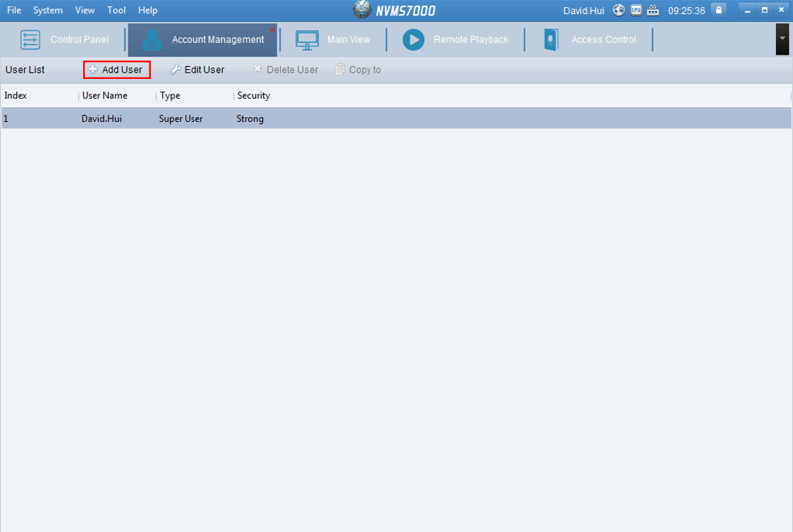Click the Access Control door icon
The width and height of the screenshot is (793, 532).
tap(551, 40)
